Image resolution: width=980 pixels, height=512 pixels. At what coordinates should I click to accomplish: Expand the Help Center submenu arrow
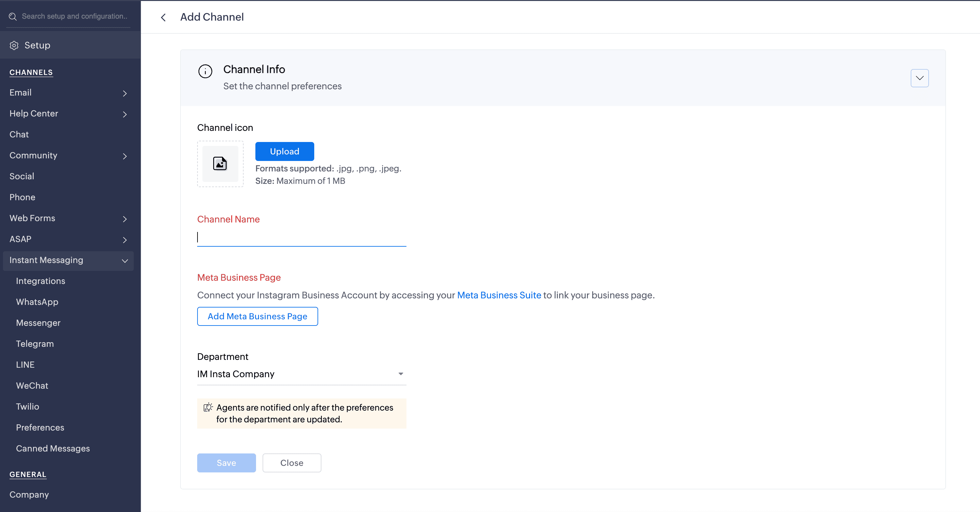pos(124,114)
